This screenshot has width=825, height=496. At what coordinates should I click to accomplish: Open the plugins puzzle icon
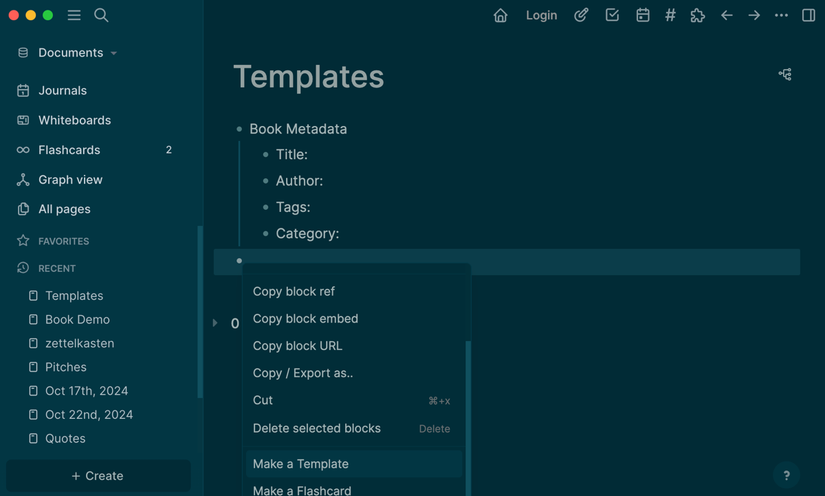(x=698, y=16)
